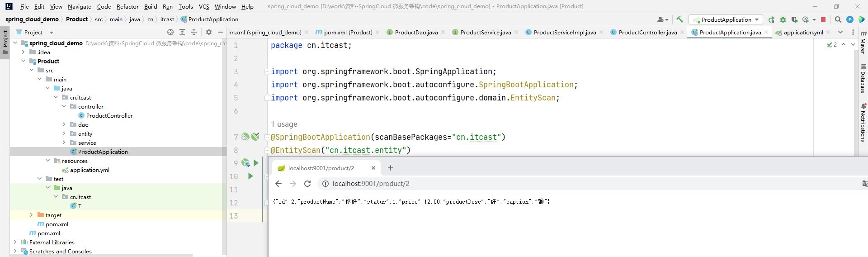868x257 pixels.
Task: Open the Database tool window
Action: click(x=863, y=78)
